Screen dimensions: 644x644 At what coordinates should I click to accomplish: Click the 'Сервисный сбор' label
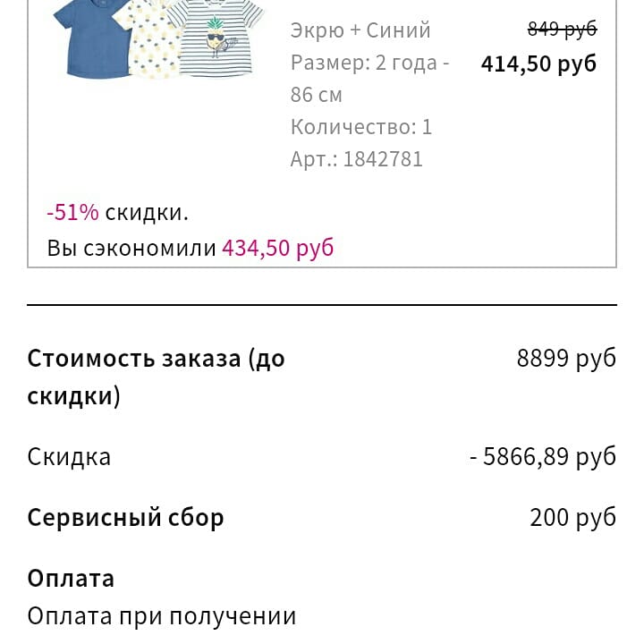coord(125,518)
